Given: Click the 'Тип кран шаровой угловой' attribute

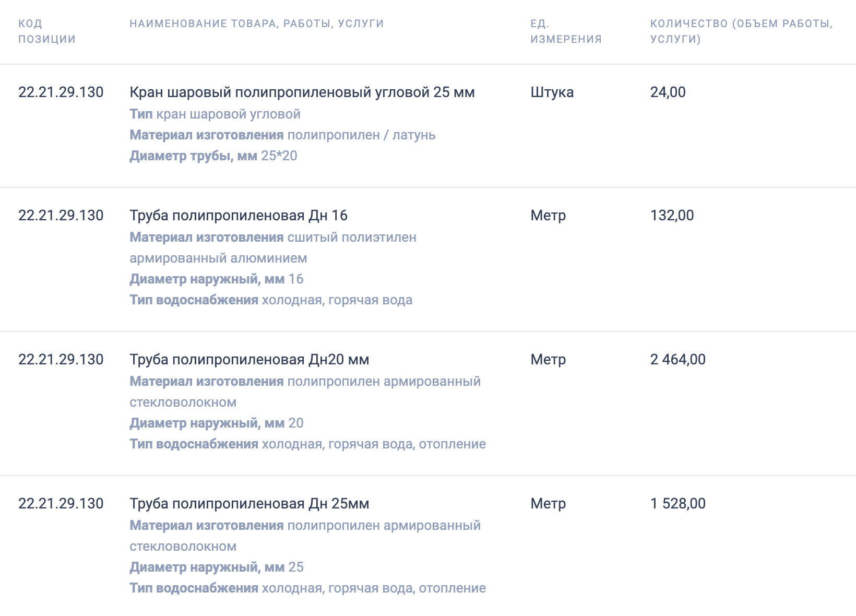Looking at the screenshot, I should click(x=215, y=114).
